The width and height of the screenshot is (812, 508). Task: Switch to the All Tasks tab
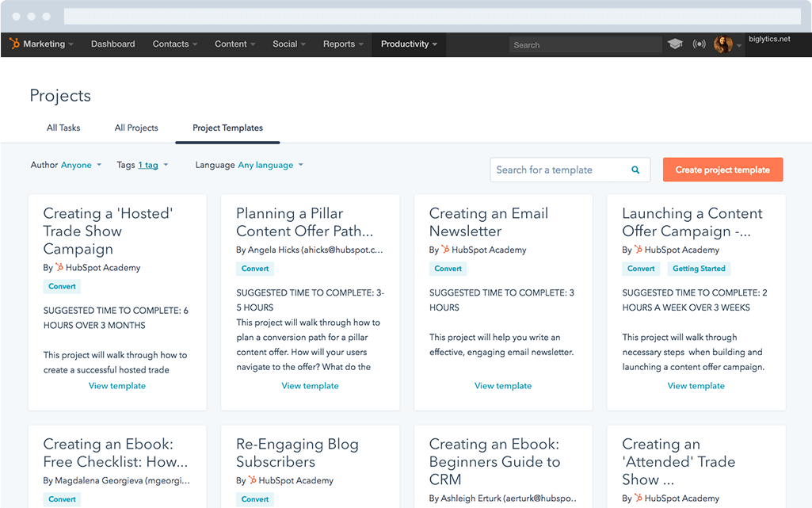[x=63, y=128]
